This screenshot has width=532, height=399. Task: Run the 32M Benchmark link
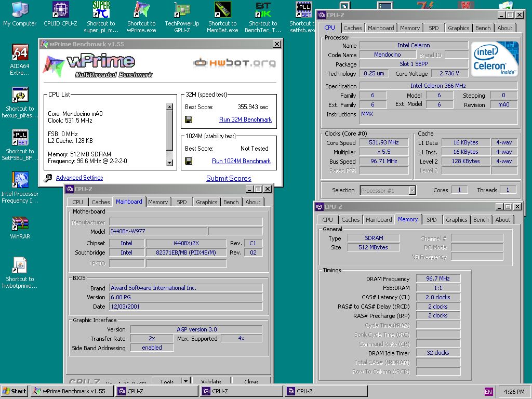245,119
